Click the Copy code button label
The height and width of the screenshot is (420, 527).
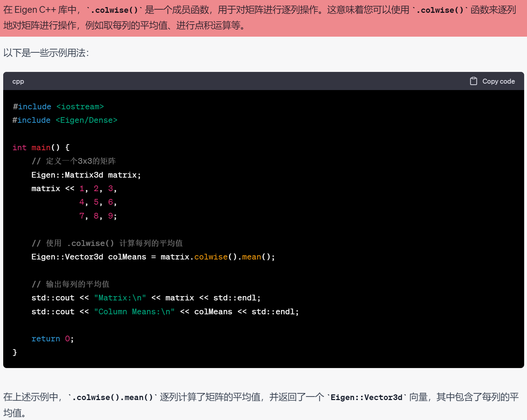tap(499, 81)
